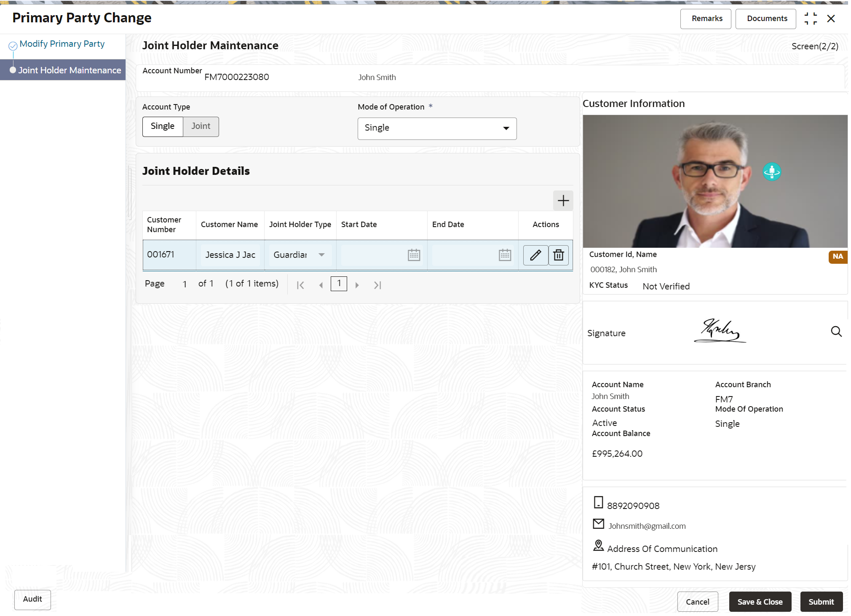Click the Documents button

click(x=767, y=19)
